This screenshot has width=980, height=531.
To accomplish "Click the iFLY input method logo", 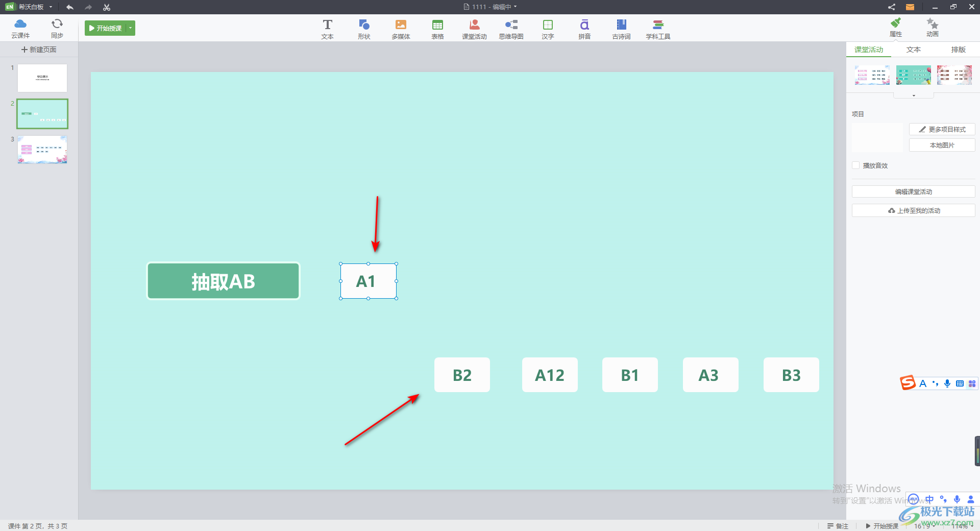I will 914,499.
